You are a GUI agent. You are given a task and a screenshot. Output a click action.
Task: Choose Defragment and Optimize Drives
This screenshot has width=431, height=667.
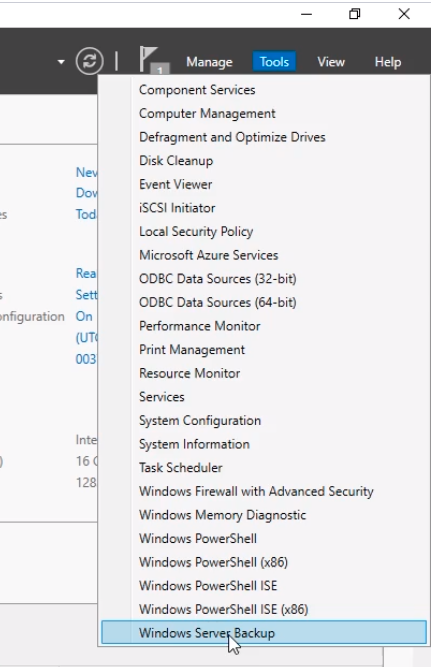(x=264, y=137)
